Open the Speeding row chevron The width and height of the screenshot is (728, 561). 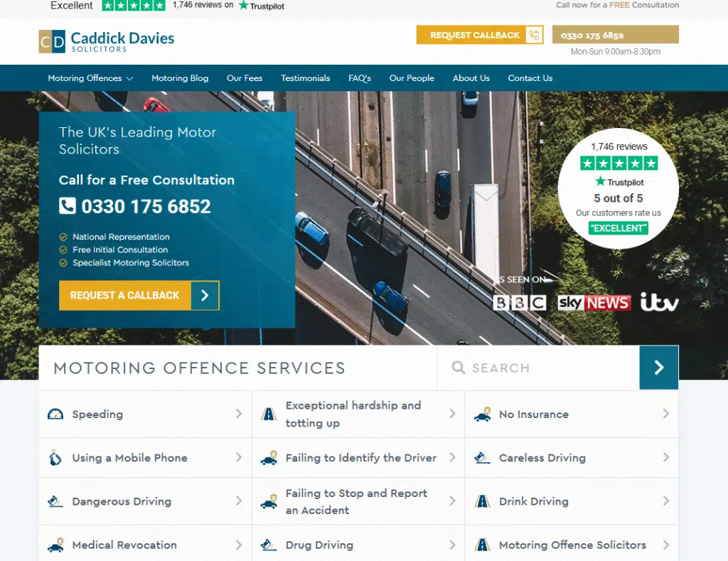[x=239, y=414]
